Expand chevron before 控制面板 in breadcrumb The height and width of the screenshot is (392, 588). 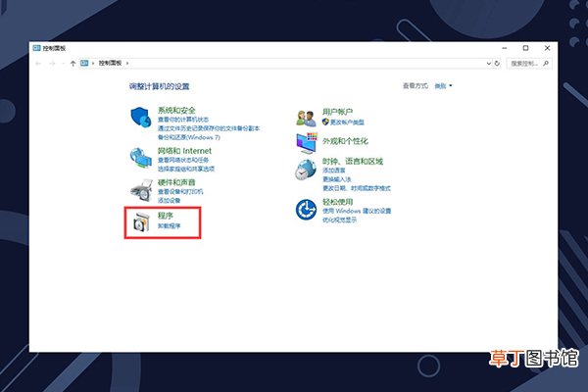(93, 63)
